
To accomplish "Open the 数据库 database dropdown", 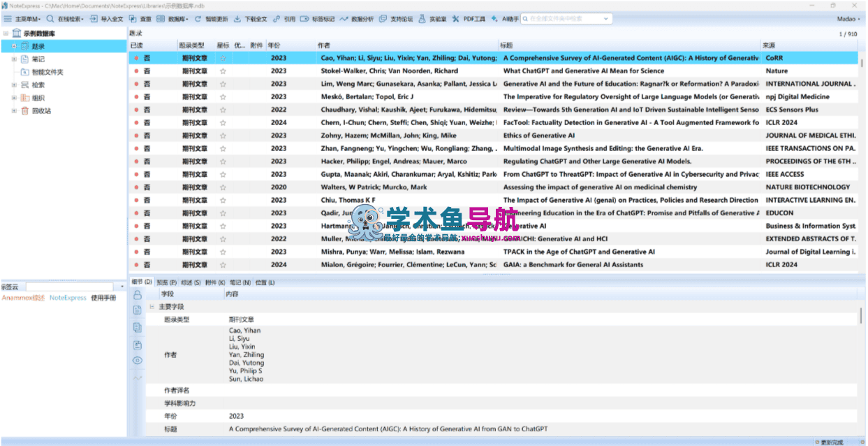I will coord(172,19).
